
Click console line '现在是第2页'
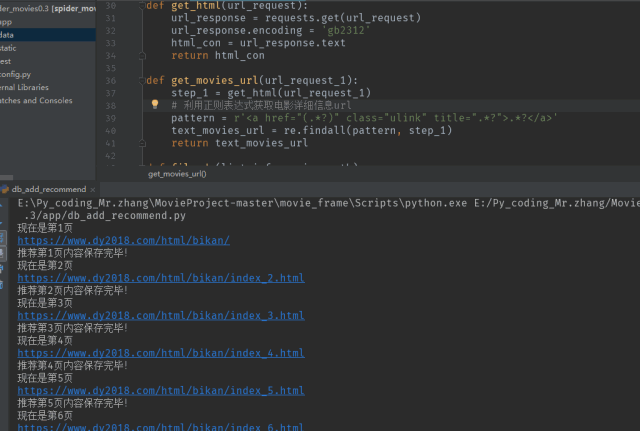click(x=45, y=266)
